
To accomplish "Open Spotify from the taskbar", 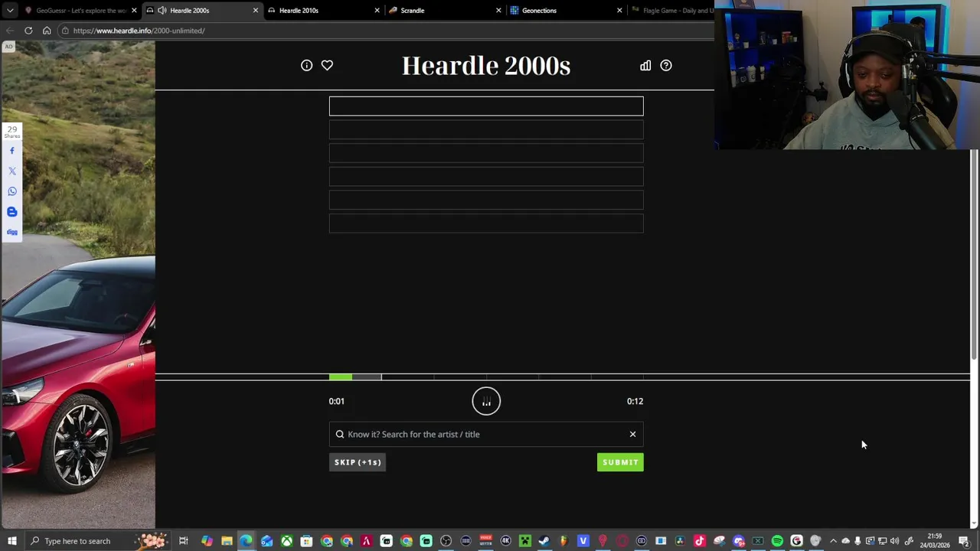I will click(x=777, y=541).
